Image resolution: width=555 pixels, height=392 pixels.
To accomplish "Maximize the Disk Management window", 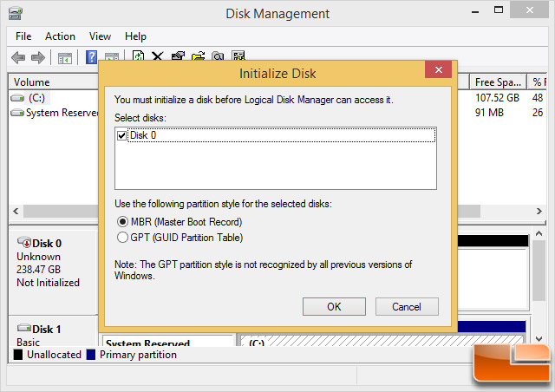I will coord(499,10).
